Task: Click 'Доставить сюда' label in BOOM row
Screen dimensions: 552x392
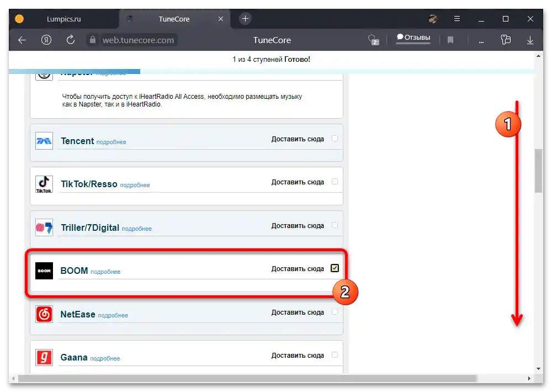Action: click(x=298, y=269)
